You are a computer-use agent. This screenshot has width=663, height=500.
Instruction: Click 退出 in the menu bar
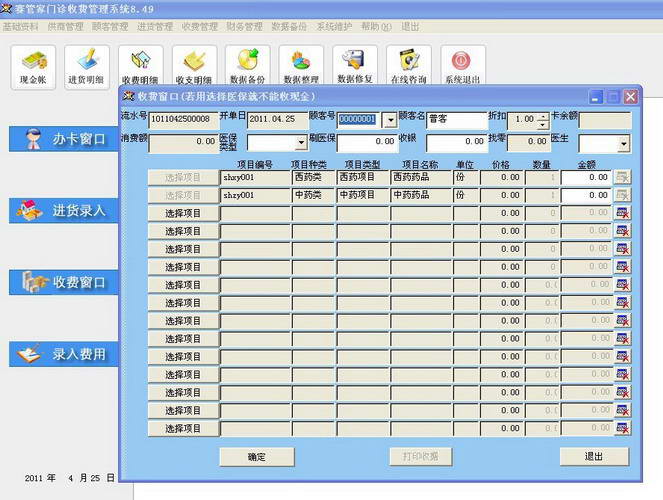coord(410,27)
